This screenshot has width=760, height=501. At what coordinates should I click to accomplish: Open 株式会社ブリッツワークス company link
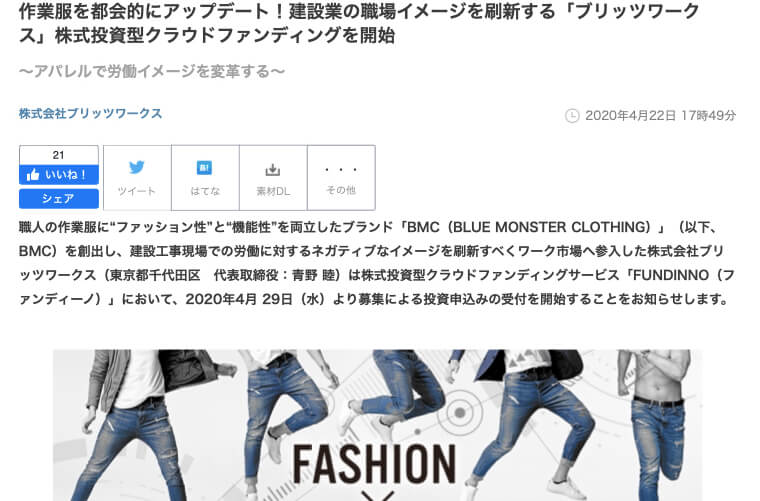[90, 113]
